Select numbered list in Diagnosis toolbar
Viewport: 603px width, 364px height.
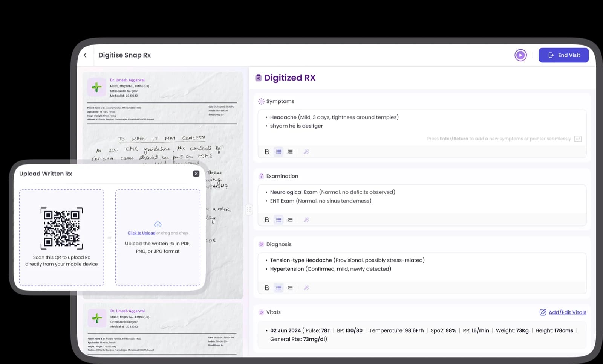[290, 288]
